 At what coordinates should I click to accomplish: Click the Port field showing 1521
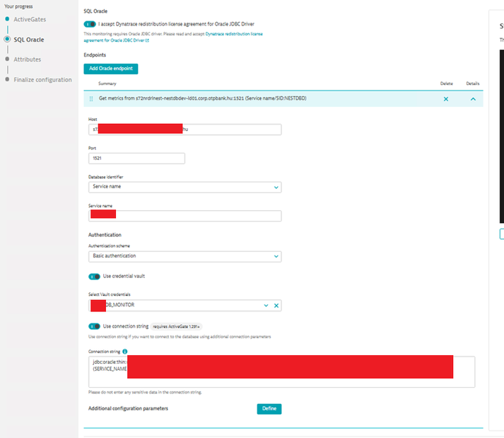(136, 159)
